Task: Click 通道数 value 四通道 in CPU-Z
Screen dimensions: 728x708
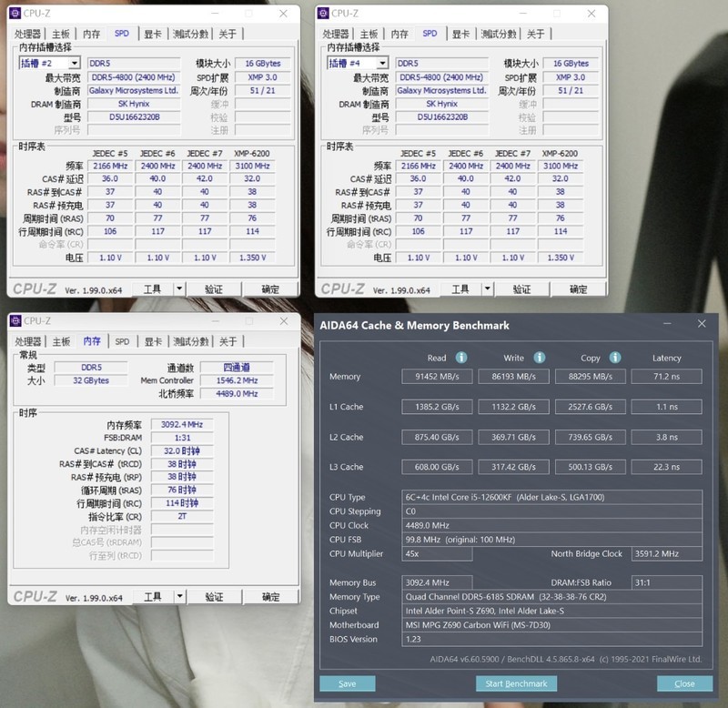Action: tap(237, 368)
